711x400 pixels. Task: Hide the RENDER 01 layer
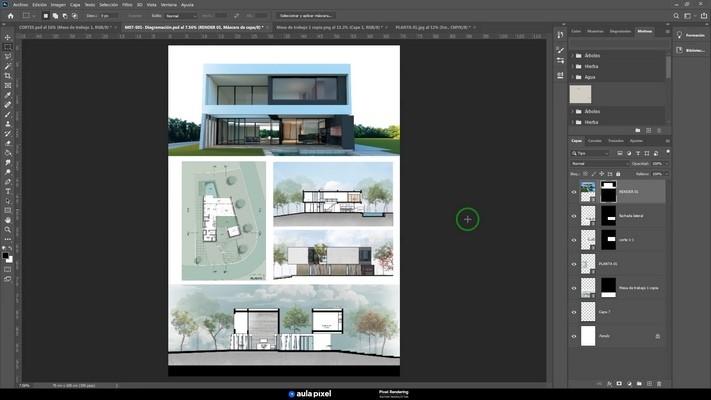click(x=574, y=192)
